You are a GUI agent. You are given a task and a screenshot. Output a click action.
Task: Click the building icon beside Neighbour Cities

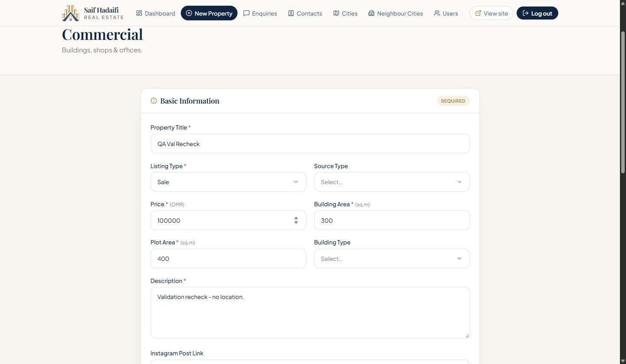pos(371,13)
